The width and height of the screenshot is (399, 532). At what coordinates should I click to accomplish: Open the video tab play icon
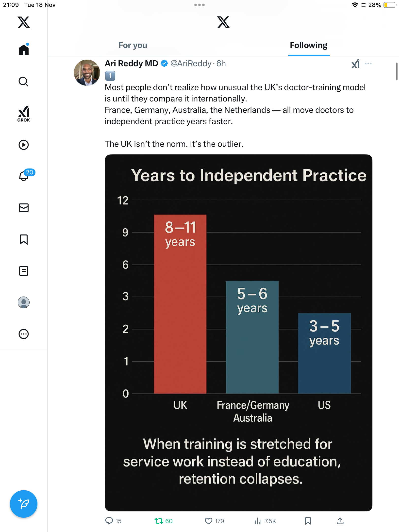pos(24,145)
